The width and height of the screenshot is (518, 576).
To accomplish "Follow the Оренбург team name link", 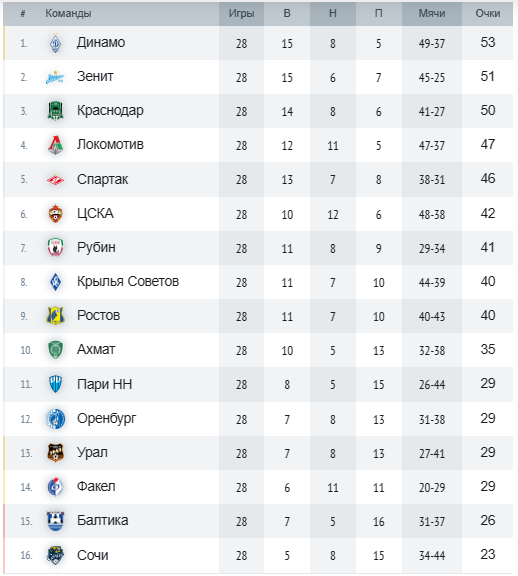I will (107, 419).
